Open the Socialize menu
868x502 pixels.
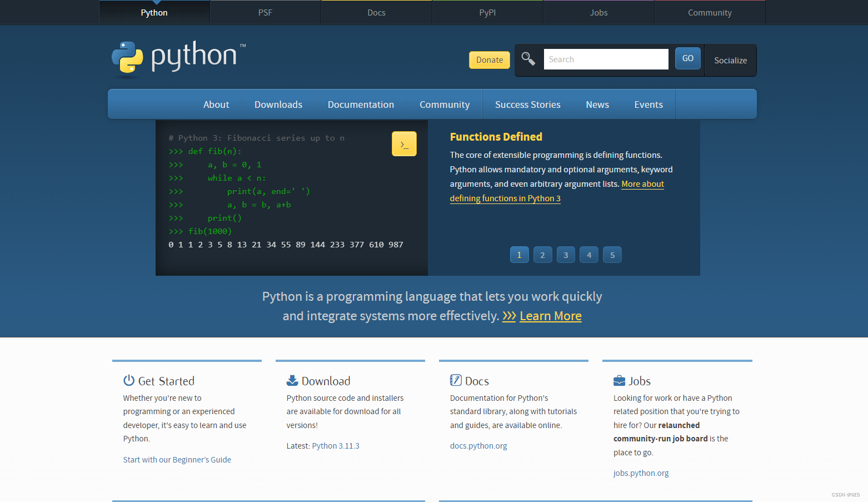(730, 60)
